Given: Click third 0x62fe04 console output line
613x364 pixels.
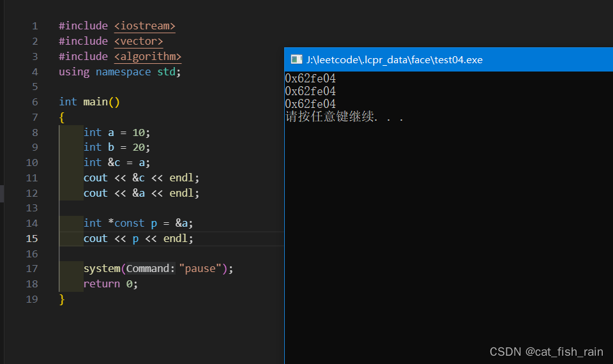Looking at the screenshot, I should (310, 104).
